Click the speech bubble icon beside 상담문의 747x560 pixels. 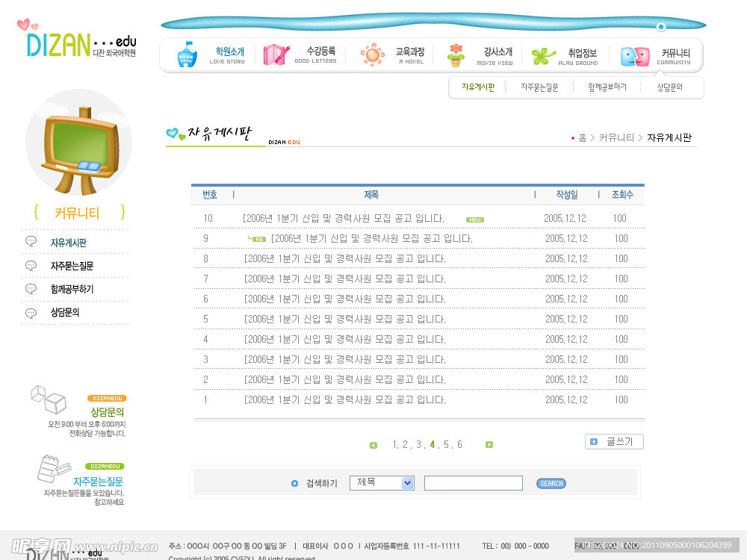(31, 313)
